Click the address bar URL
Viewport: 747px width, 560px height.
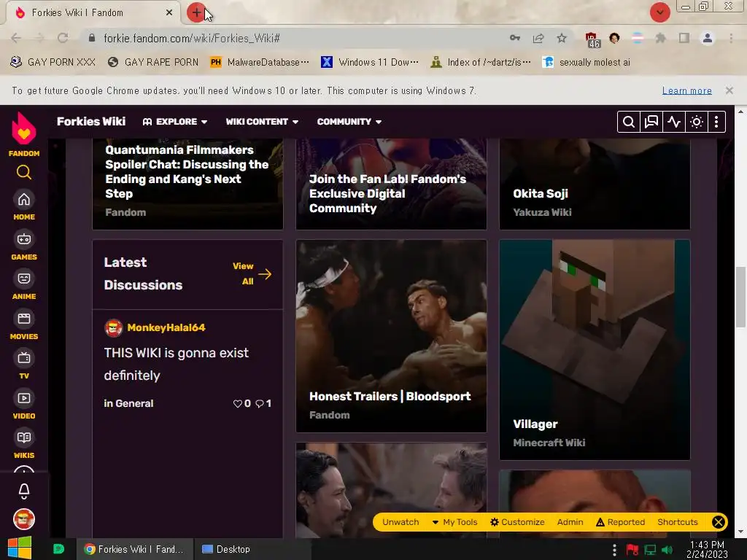click(192, 38)
